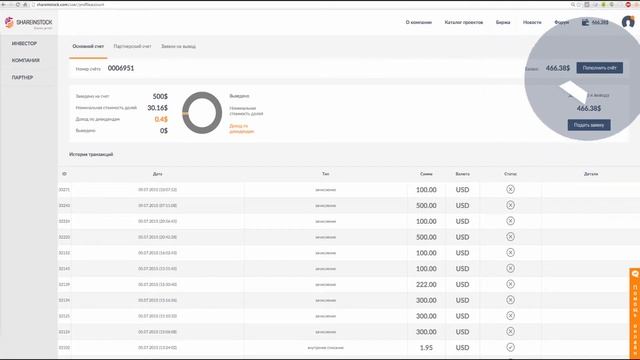Click the 466.38$ balance in the header
The width and height of the screenshot is (640, 360).
600,22
